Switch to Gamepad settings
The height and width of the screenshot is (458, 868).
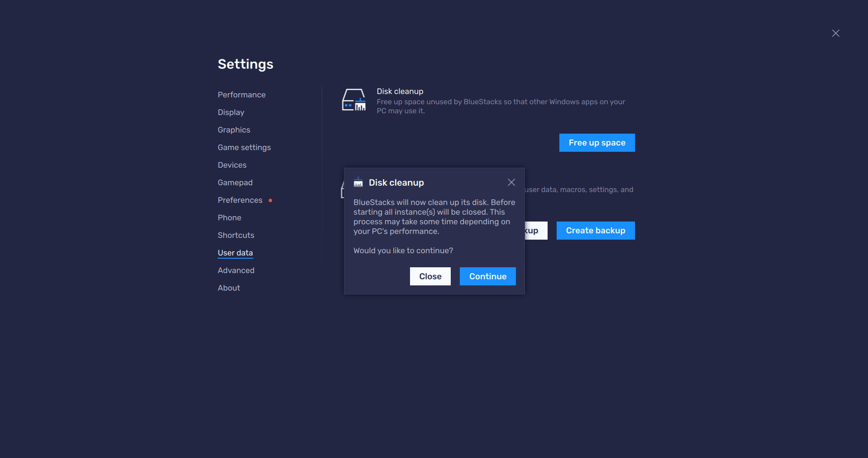coord(235,183)
